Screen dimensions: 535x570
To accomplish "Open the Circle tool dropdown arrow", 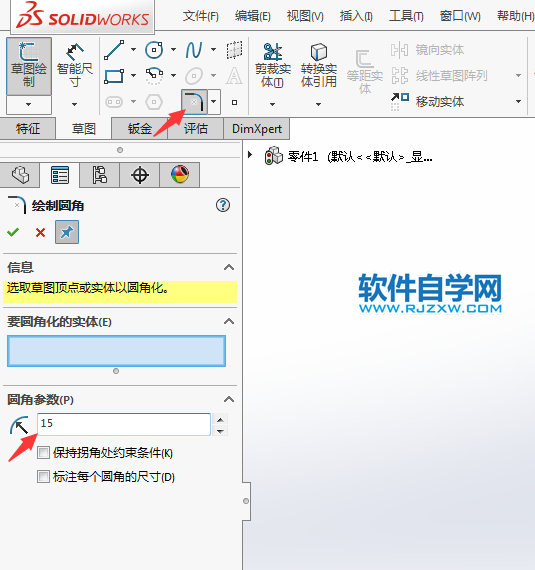I will click(173, 50).
